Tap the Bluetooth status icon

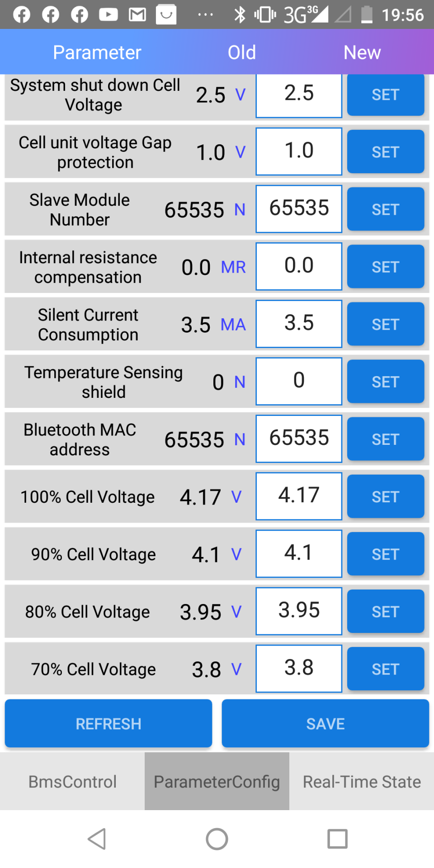(240, 14)
